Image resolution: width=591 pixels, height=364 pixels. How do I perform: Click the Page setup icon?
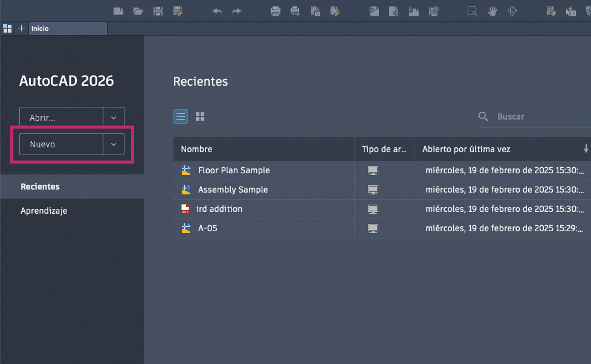(x=315, y=11)
